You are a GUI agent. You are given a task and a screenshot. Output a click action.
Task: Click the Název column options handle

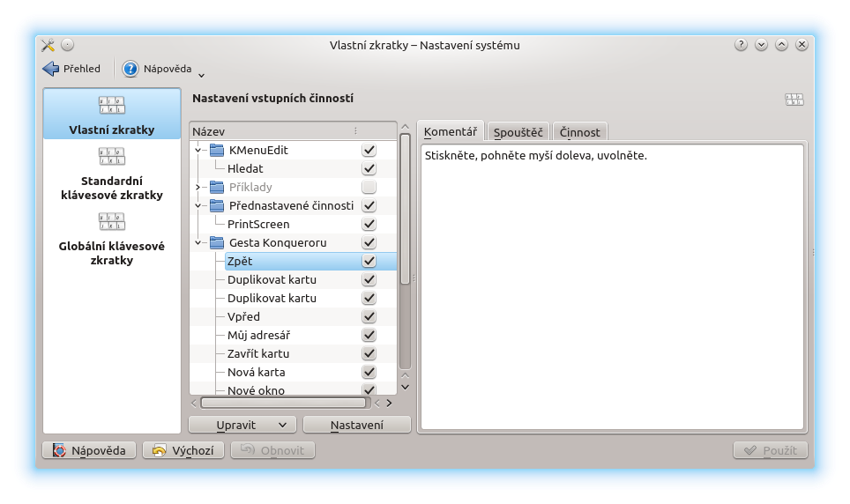(x=355, y=131)
